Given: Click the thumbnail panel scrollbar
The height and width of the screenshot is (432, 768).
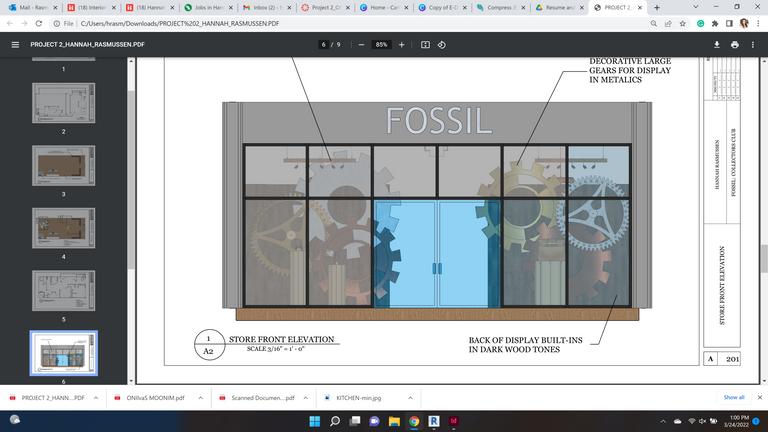Looking at the screenshot, I should tap(131, 179).
